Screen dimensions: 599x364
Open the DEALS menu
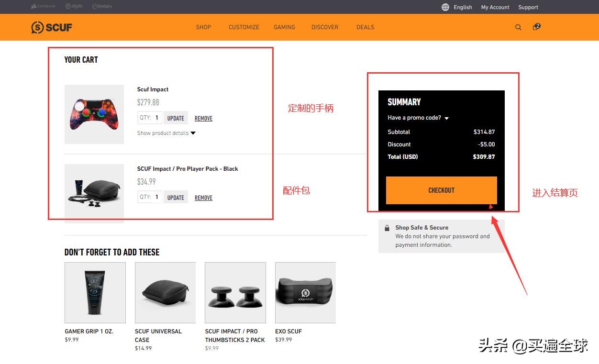pyautogui.click(x=365, y=27)
